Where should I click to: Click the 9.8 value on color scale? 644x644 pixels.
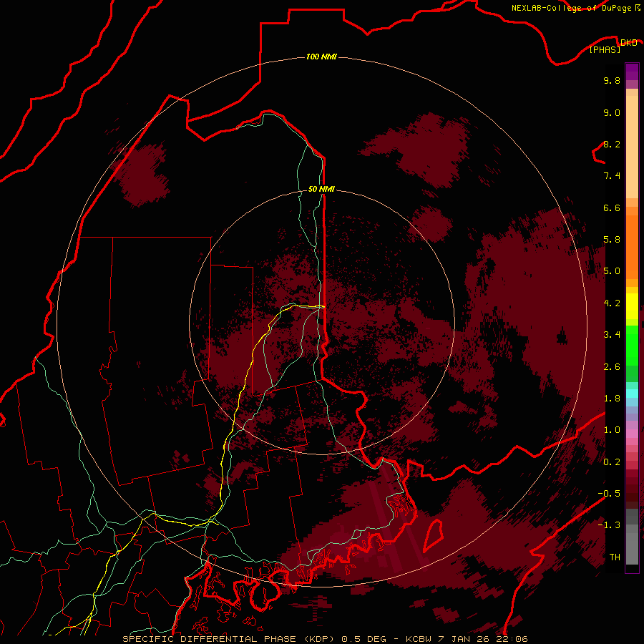[x=612, y=80]
